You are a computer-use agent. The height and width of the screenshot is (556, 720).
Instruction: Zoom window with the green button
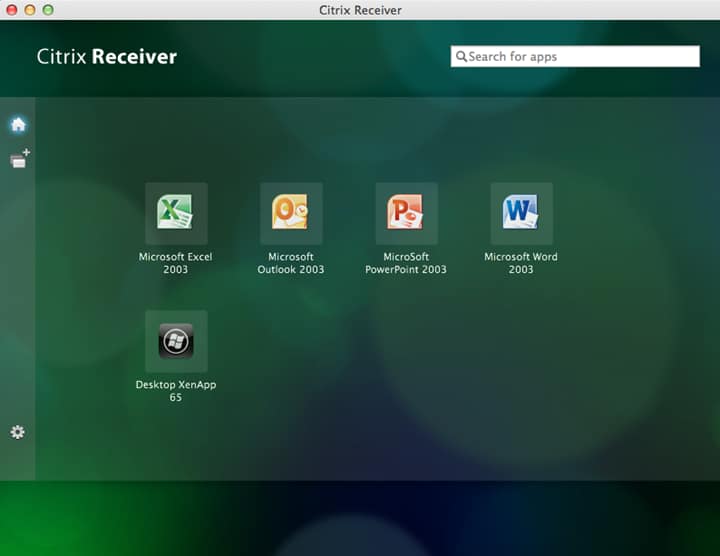pos(48,10)
